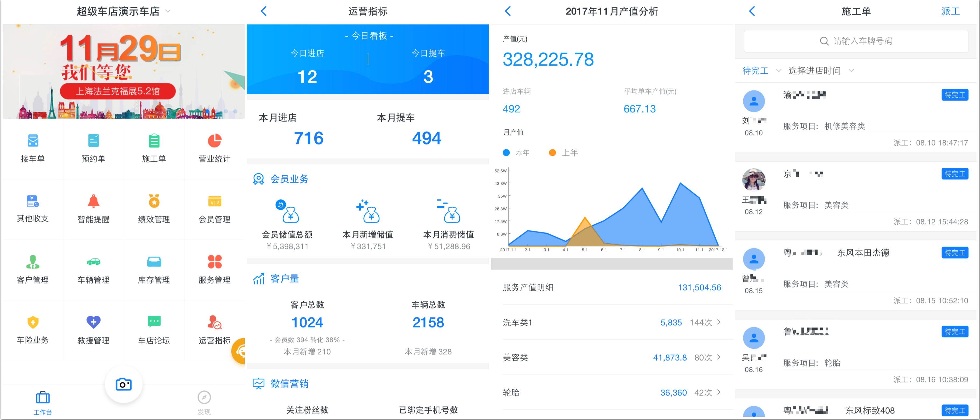
Task: Tap the round camera button
Action: (124, 384)
